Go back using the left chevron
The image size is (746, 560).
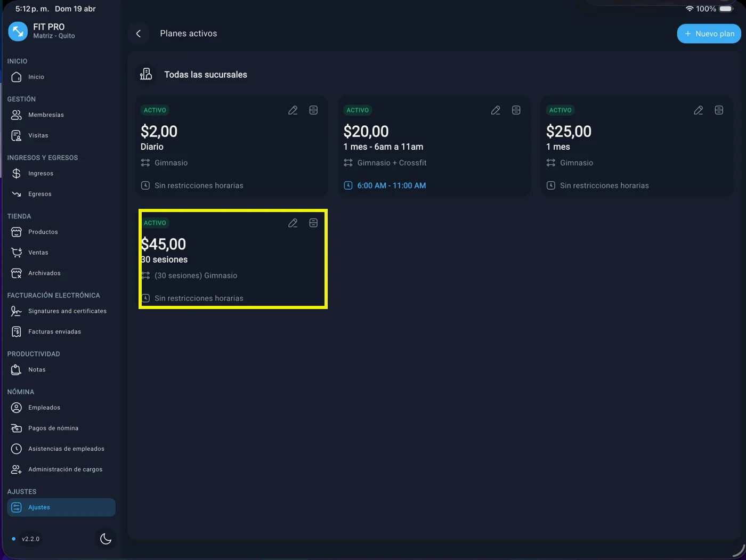[139, 34]
